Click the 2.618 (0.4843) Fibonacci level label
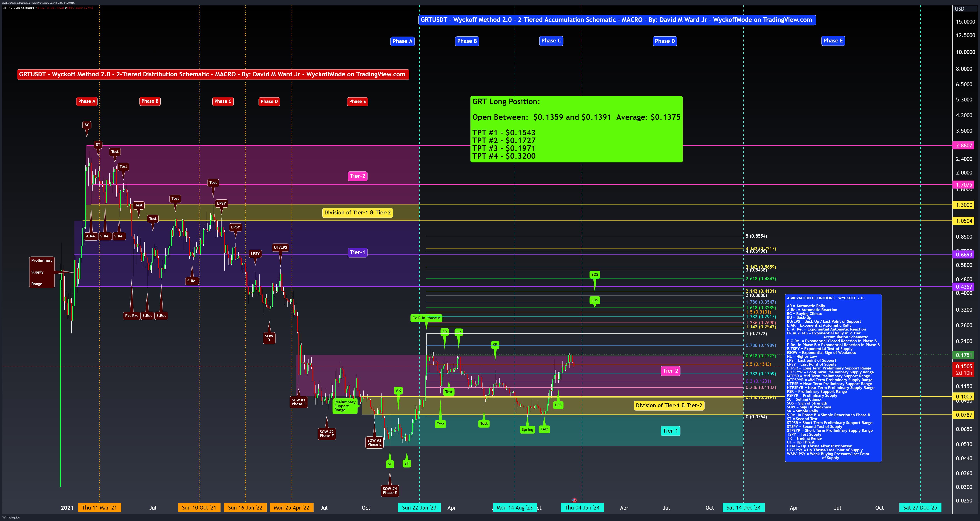This screenshot has width=980, height=521. point(761,279)
